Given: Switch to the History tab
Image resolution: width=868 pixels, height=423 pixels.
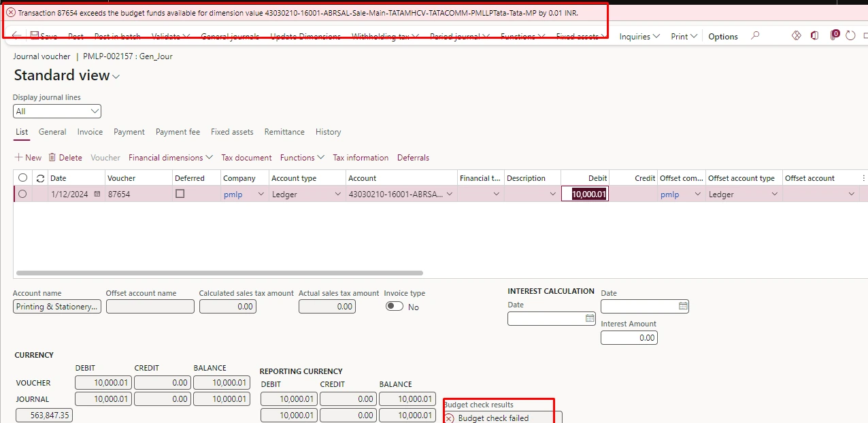Looking at the screenshot, I should 328,132.
